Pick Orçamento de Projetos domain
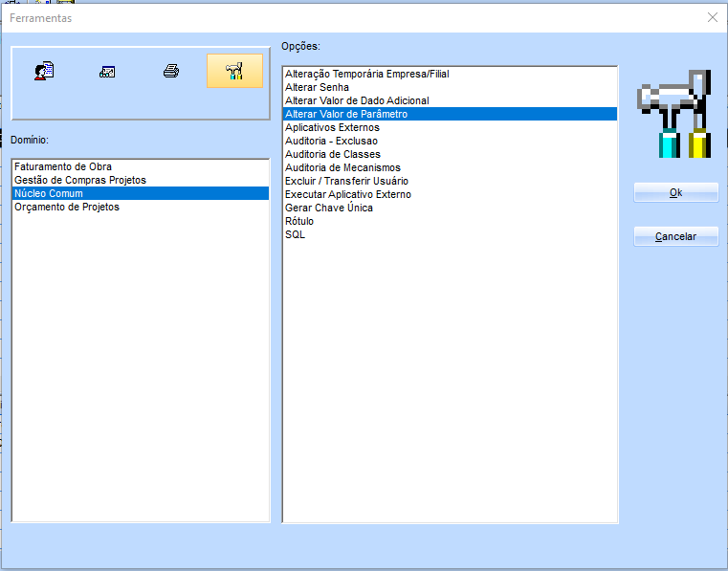Image resolution: width=728 pixels, height=571 pixels. point(67,207)
